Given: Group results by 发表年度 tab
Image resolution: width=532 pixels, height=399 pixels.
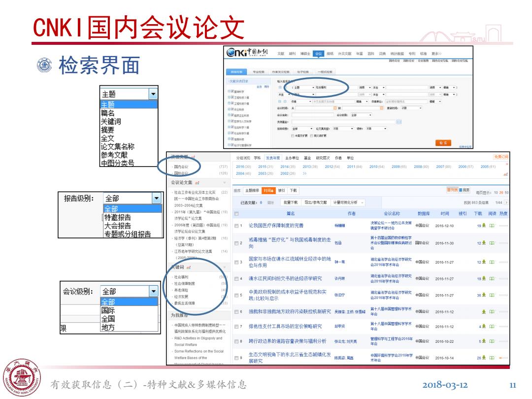Looking at the screenshot, I should (273, 158).
